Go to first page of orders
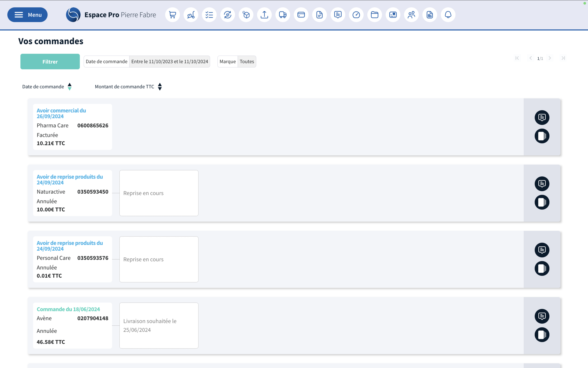 pyautogui.click(x=517, y=58)
